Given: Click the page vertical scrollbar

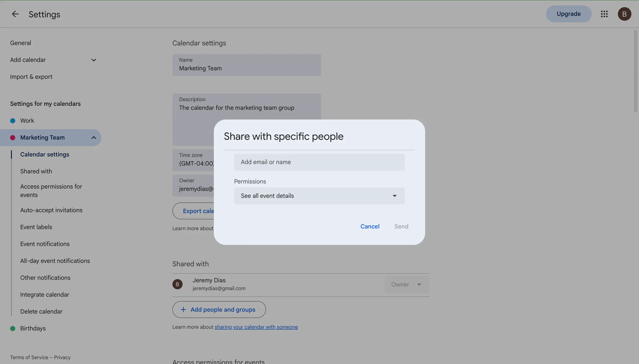Looking at the screenshot, I should 635,71.
